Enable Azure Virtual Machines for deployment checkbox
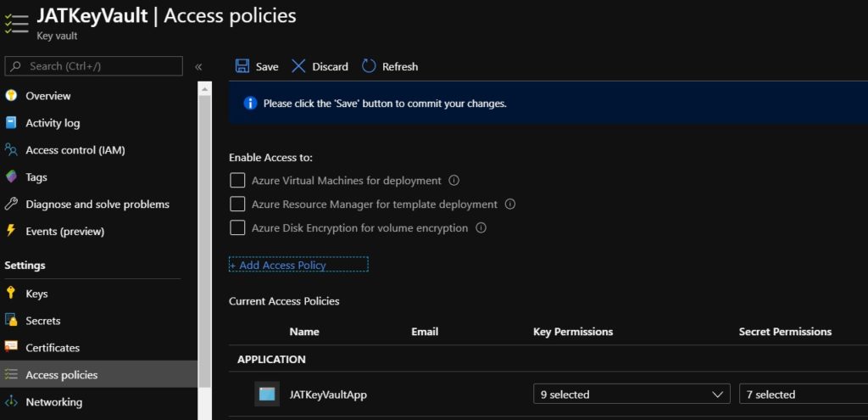Viewport: 868px width, 420px height. [237, 180]
